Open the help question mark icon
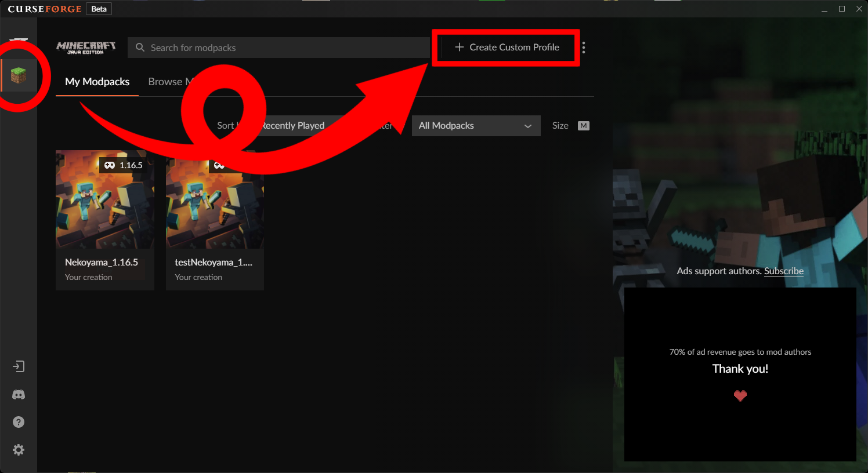The image size is (868, 473). 19,422
